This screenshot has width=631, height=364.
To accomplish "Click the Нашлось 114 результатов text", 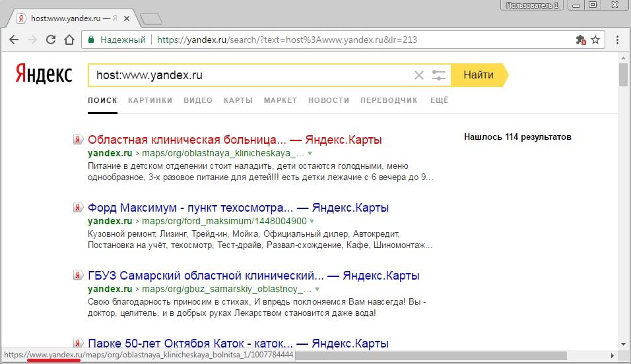I will pos(517,136).
